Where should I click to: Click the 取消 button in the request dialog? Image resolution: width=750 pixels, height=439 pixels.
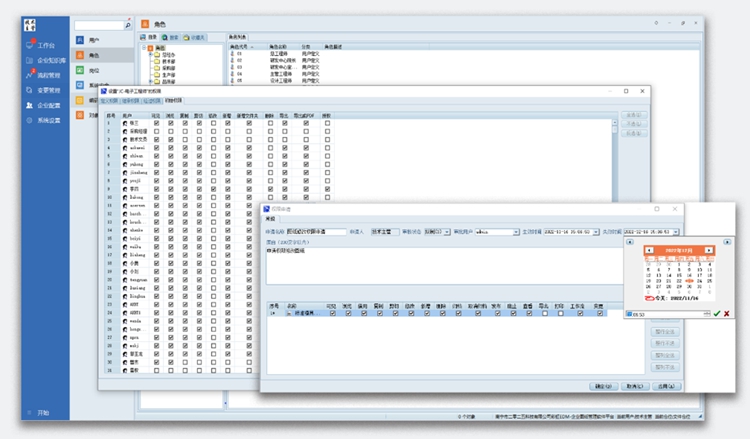(x=633, y=385)
